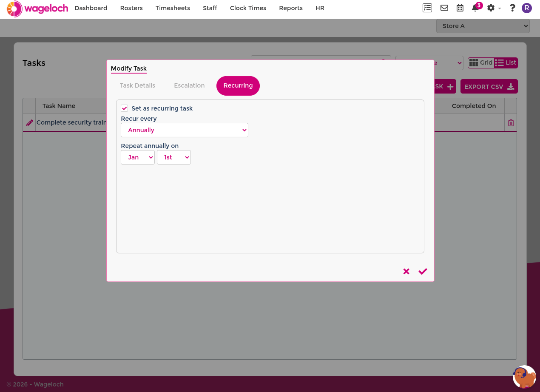Image resolution: width=540 pixels, height=392 pixels.
Task: Open Staff menu
Action: 210,8
